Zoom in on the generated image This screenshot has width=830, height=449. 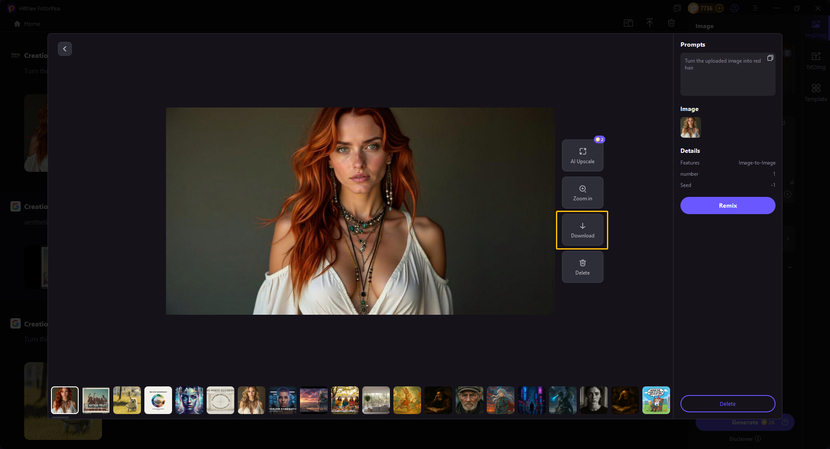582,192
